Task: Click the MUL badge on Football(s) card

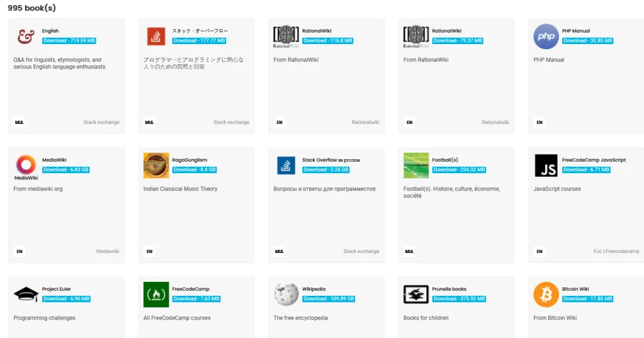Action: coord(409,251)
